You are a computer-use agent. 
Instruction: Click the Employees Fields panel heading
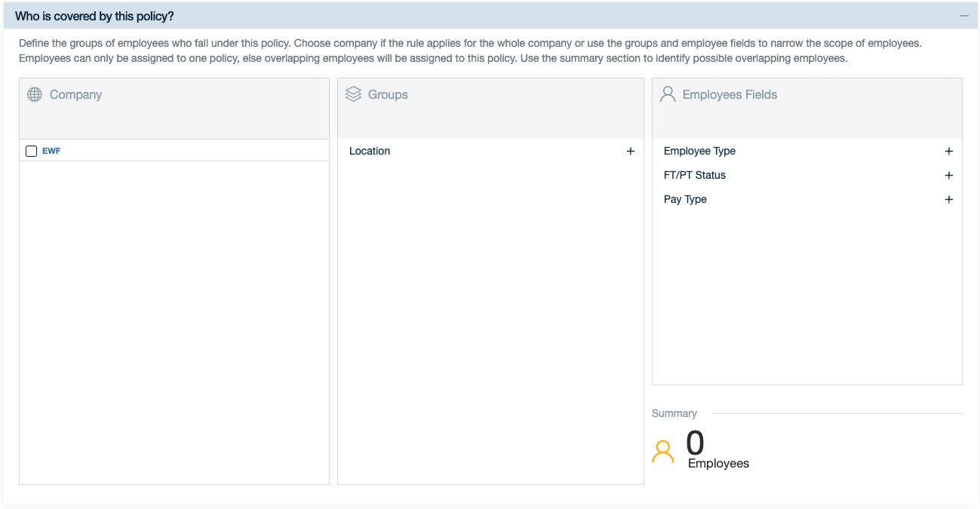pos(730,94)
